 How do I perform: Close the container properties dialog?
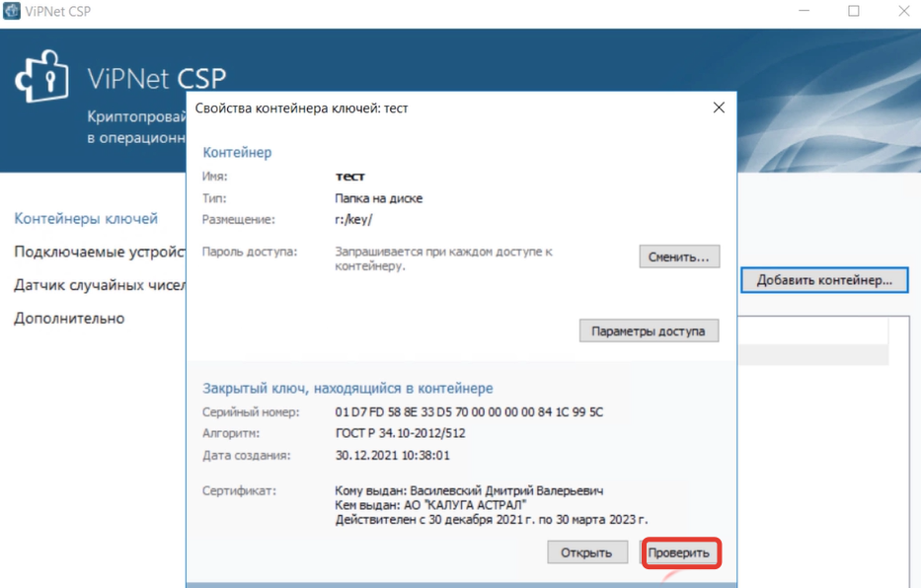pyautogui.click(x=719, y=109)
